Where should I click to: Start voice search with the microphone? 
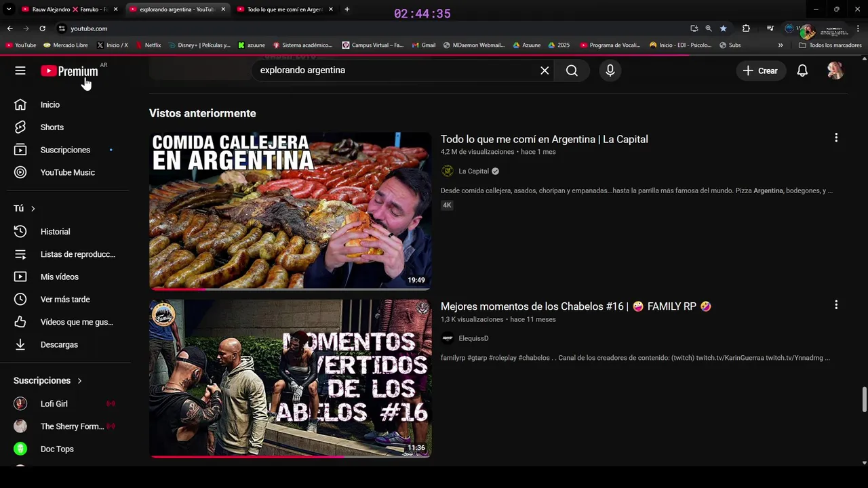[x=610, y=70]
